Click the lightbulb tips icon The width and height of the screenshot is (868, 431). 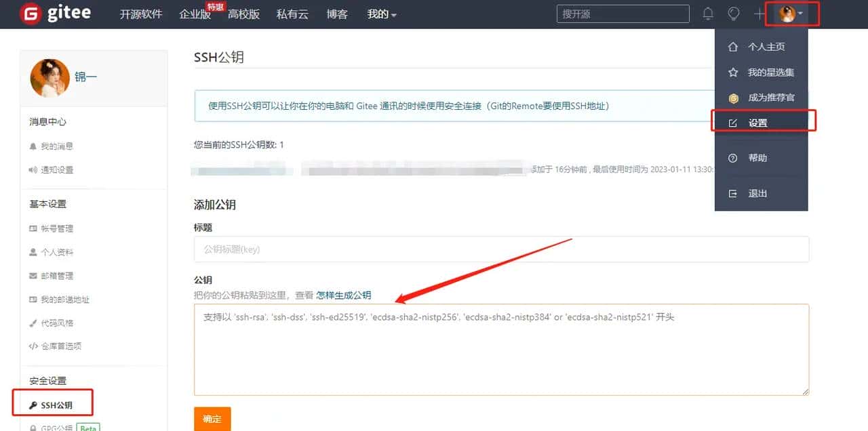733,13
